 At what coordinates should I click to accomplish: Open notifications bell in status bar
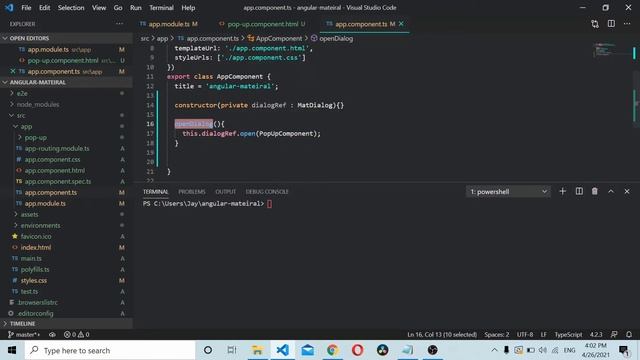click(x=629, y=334)
